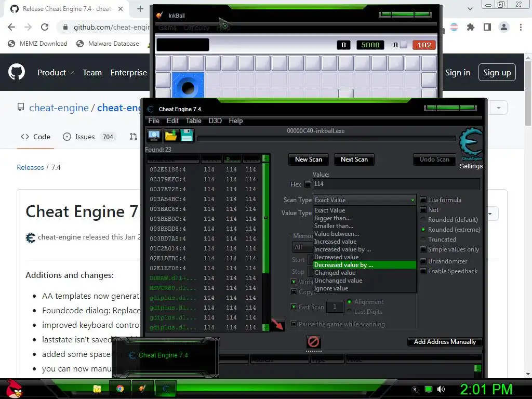532x399 pixels.
Task: Toggle the Fast Scan checkbox
Action: (x=294, y=307)
